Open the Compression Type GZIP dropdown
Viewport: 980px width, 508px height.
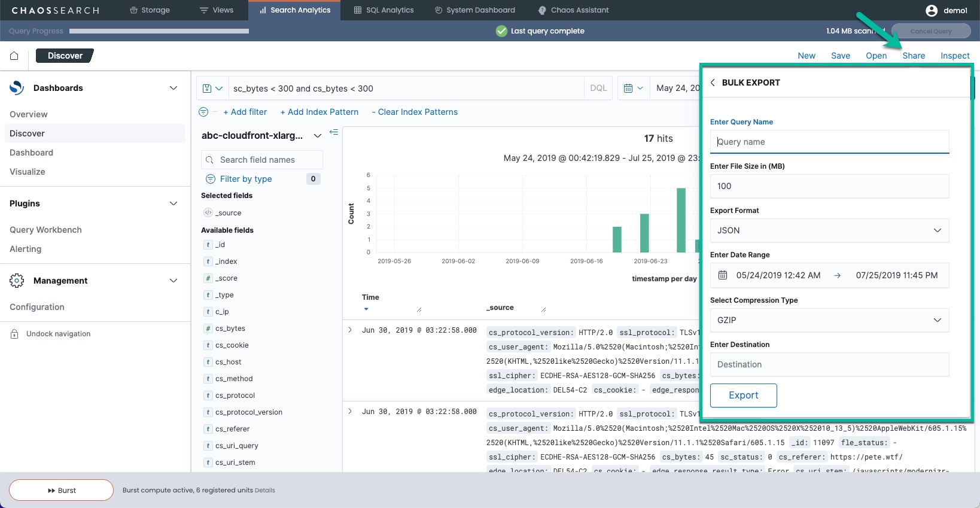tap(829, 320)
